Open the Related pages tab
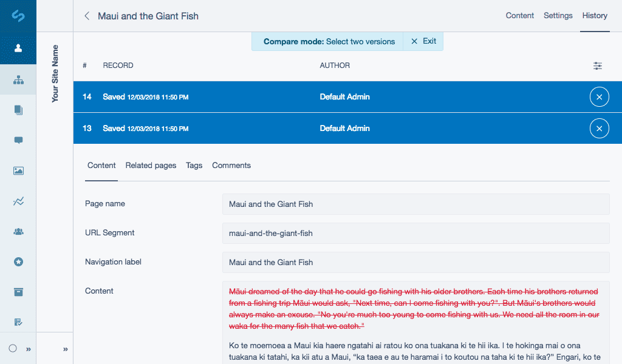This screenshot has height=364, width=622. point(151,166)
